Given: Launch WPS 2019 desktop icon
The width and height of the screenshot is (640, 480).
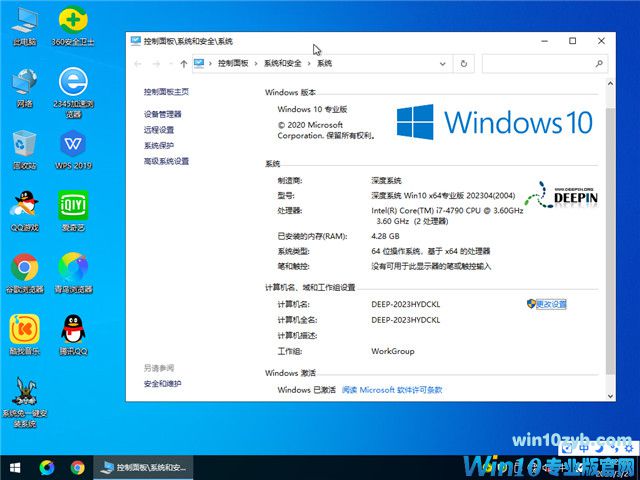Looking at the screenshot, I should (73, 150).
